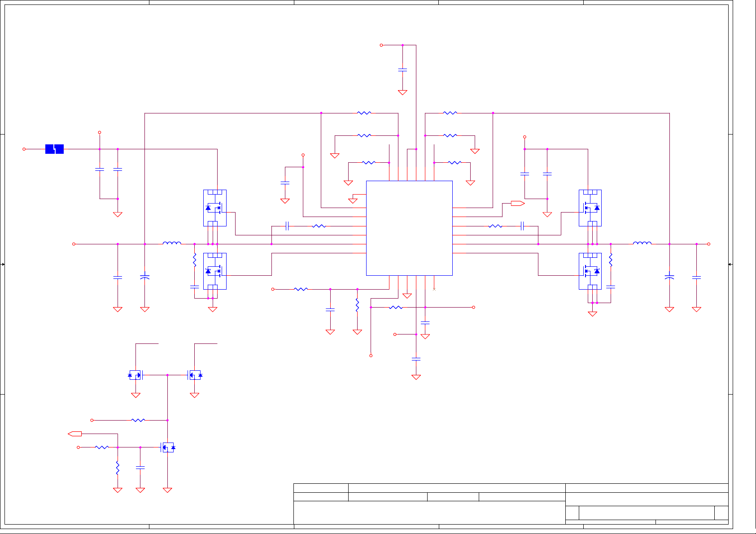
Task: Click the left page-edge arrow marker
Action: pos(3,264)
